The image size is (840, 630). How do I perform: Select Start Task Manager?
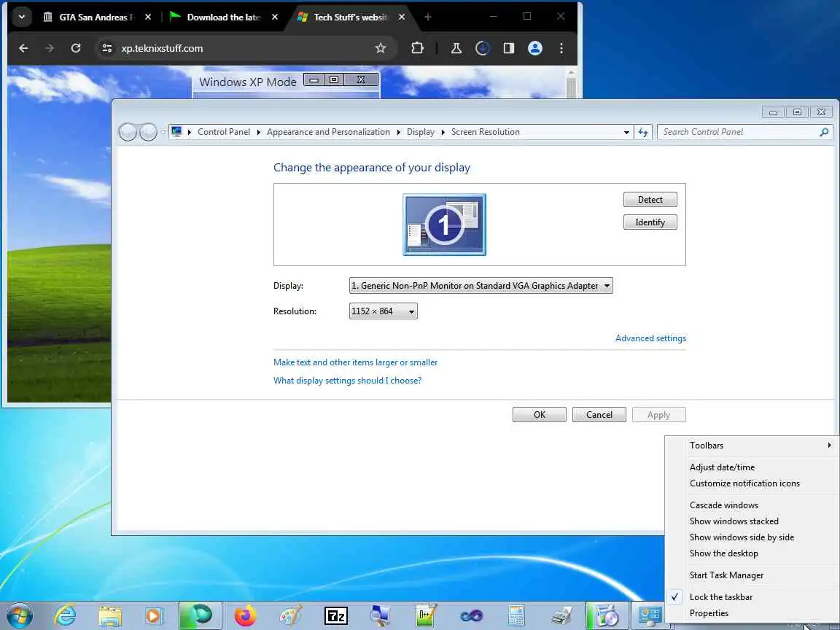(726, 575)
